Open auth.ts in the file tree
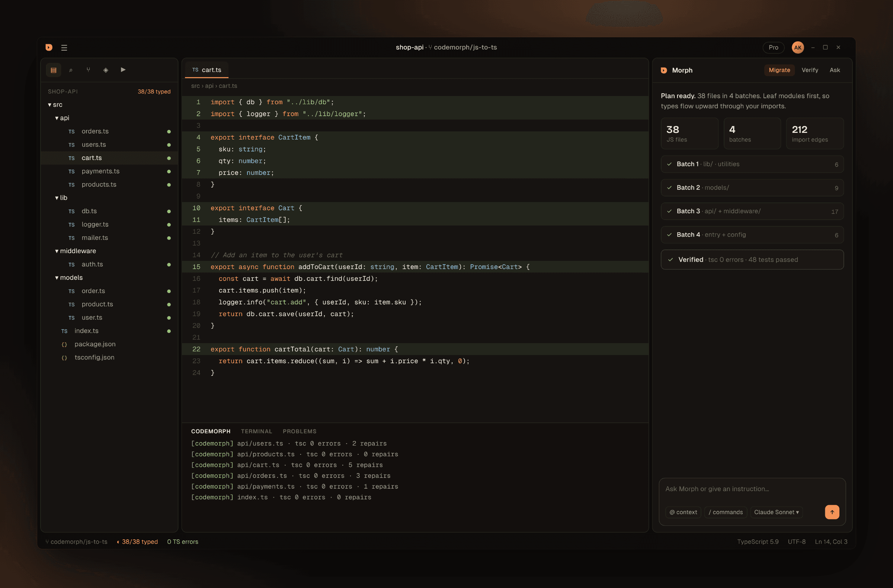The image size is (893, 588). pyautogui.click(x=109, y=265)
